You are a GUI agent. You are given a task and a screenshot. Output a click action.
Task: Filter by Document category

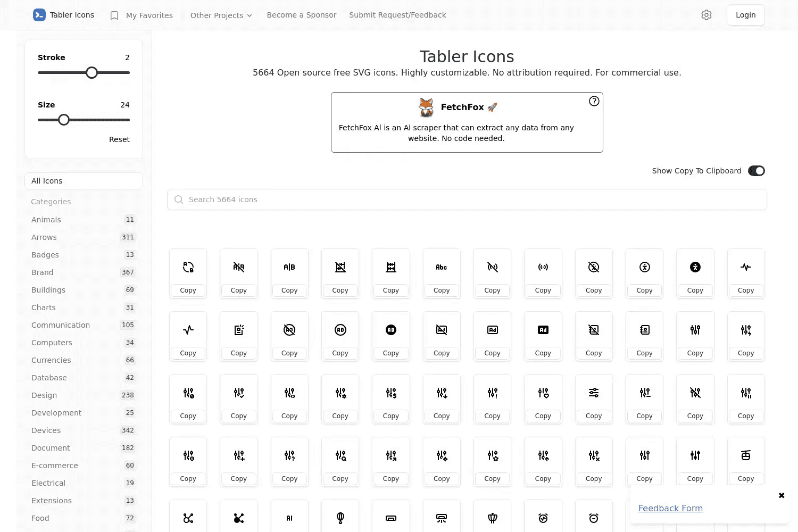pyautogui.click(x=84, y=448)
